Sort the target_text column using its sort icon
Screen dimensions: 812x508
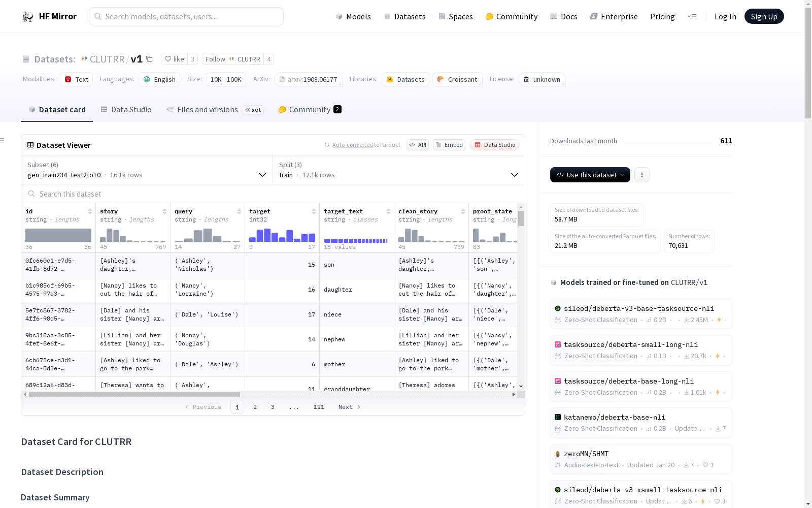388,211
